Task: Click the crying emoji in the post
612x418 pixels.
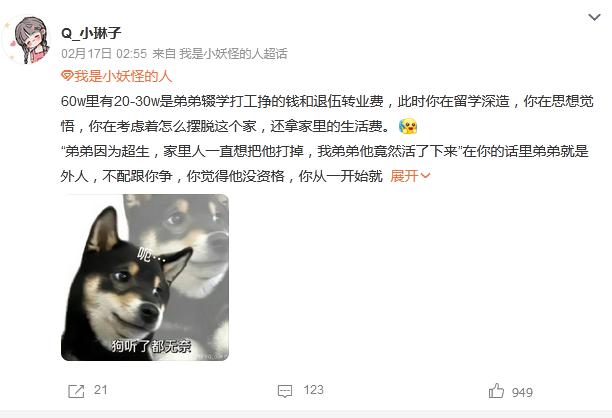Action: pos(408,126)
